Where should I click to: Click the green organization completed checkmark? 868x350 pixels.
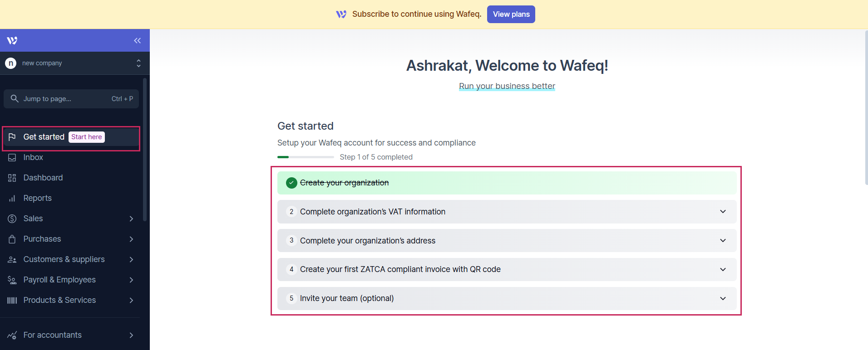coord(291,183)
